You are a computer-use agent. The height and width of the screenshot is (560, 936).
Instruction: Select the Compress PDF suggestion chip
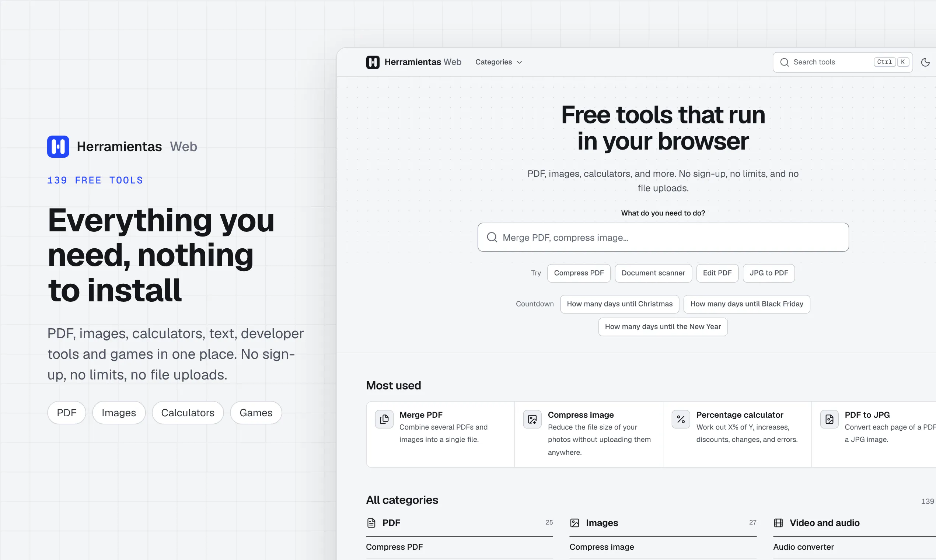pyautogui.click(x=579, y=273)
